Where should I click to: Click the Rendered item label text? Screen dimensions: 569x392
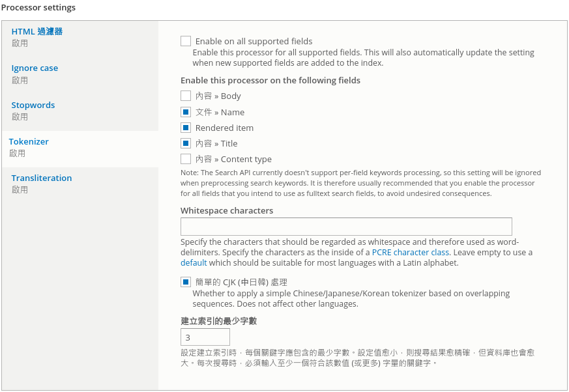[x=224, y=128]
